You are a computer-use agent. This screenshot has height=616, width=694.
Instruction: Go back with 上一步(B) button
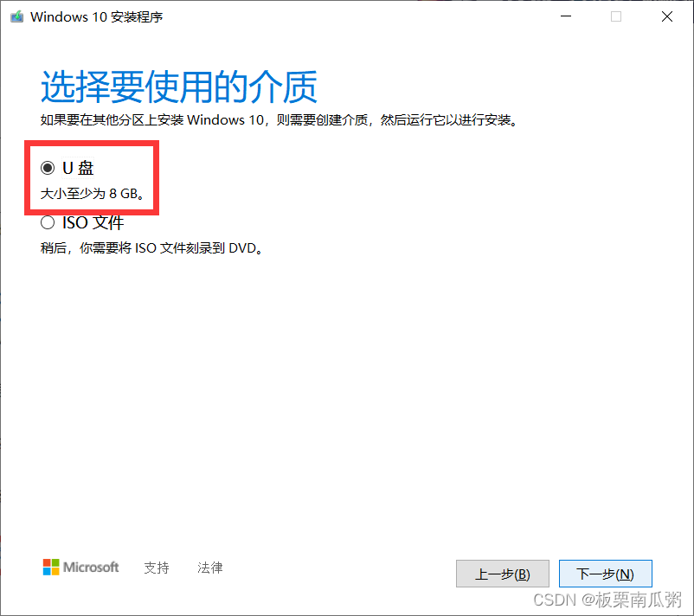coord(503,574)
